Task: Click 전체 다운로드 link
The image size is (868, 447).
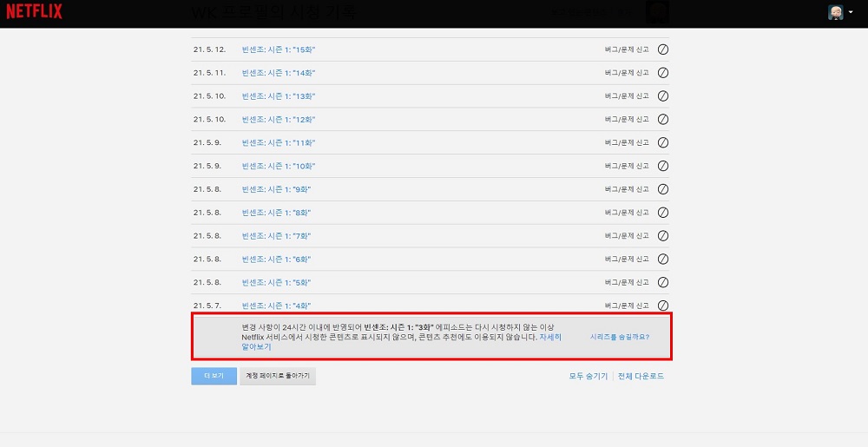Action: click(x=641, y=376)
